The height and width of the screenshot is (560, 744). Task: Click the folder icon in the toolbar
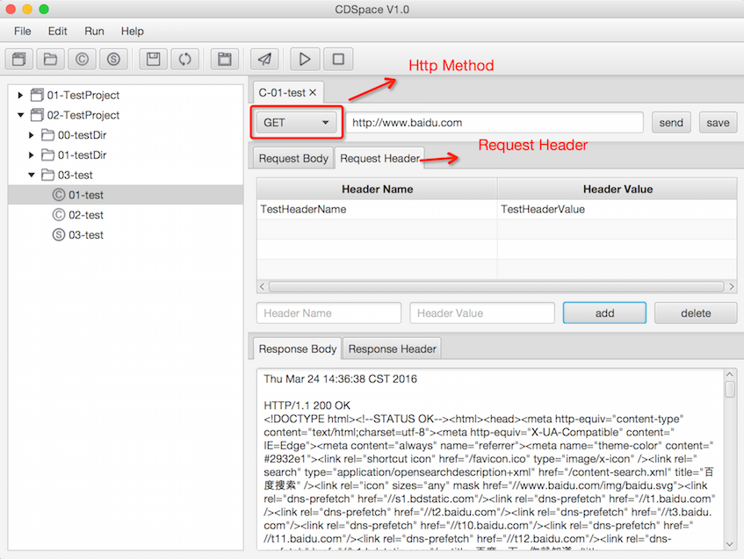point(51,60)
